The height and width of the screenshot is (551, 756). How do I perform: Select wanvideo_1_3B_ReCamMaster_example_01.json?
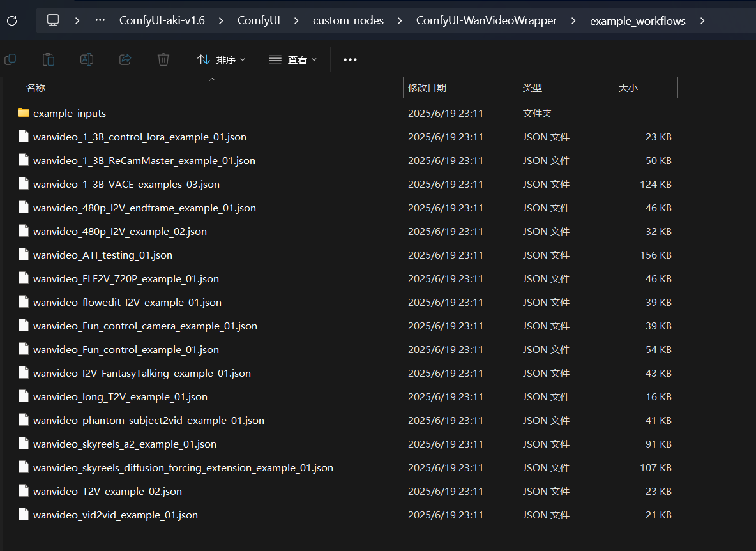pyautogui.click(x=144, y=160)
